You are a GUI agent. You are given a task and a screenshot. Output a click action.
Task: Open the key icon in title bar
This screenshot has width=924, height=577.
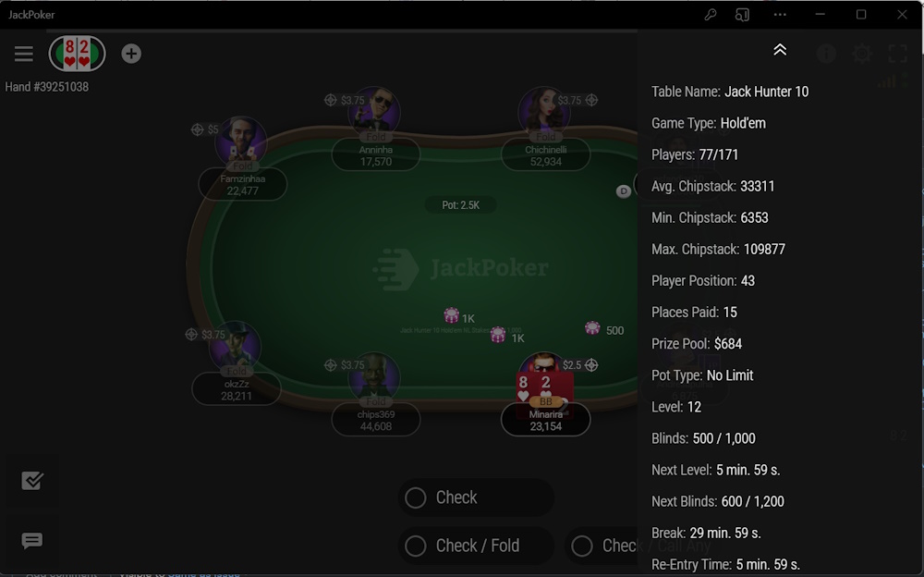pos(711,14)
